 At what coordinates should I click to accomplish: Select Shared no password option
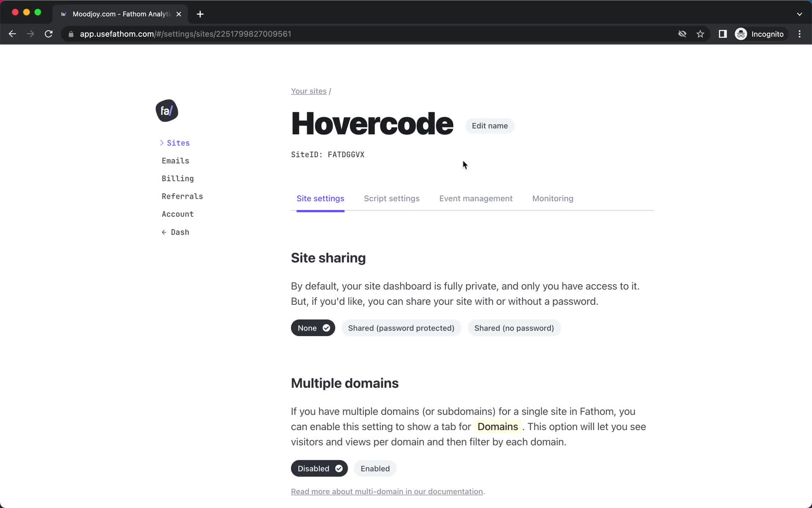point(514,328)
